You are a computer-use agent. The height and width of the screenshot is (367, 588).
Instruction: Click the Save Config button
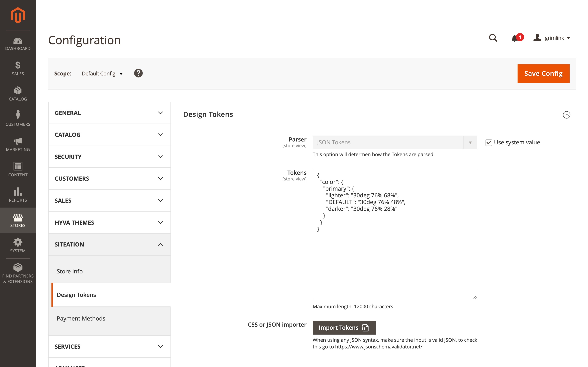pos(543,74)
